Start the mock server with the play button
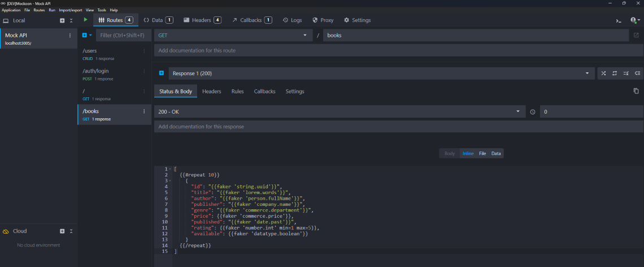The height and width of the screenshot is (267, 644). pos(85,20)
